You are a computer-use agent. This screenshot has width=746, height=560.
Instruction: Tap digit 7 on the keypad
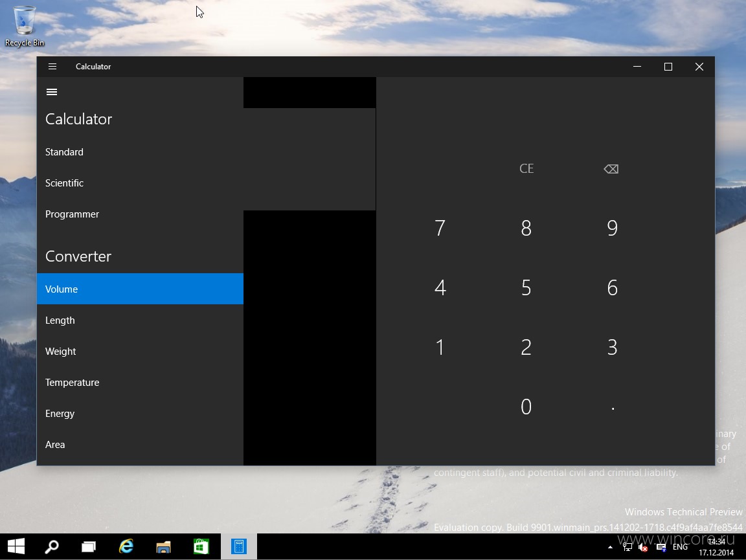[x=440, y=228]
